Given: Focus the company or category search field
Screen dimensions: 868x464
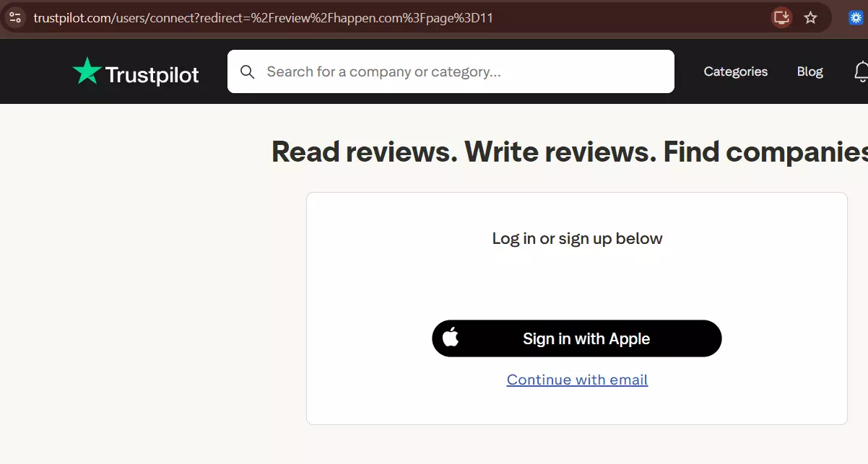Looking at the screenshot, I should tap(451, 71).
